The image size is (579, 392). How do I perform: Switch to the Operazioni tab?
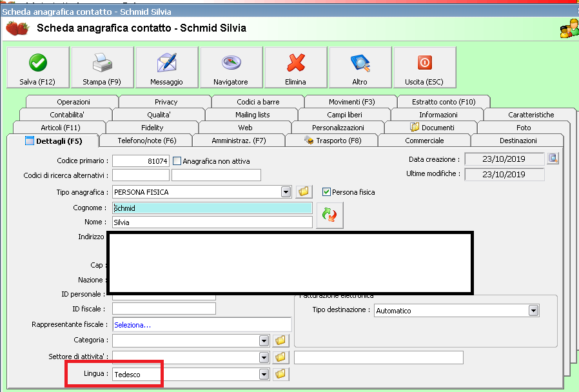tap(73, 102)
